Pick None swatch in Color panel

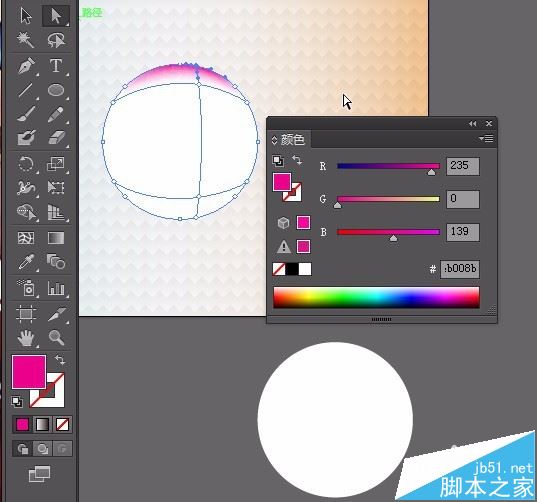(279, 269)
